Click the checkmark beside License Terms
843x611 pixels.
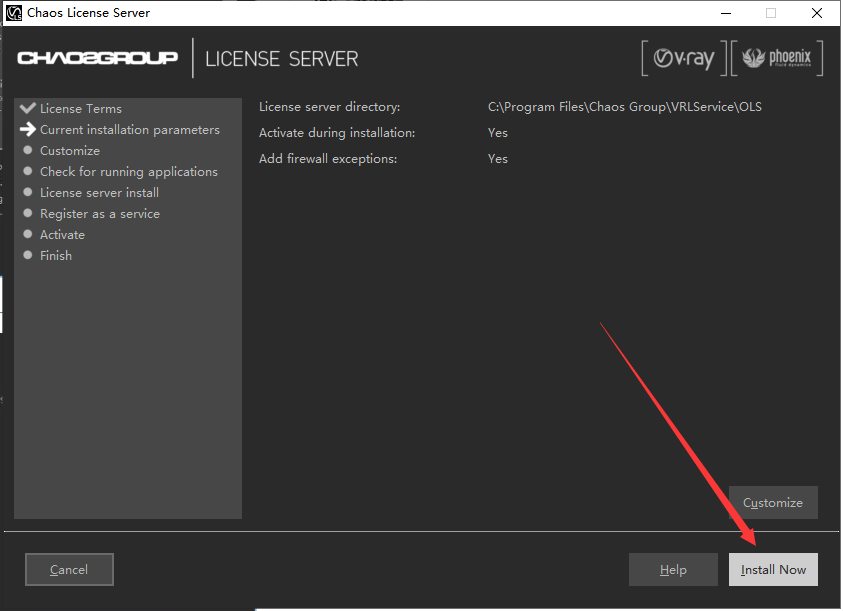[x=28, y=108]
